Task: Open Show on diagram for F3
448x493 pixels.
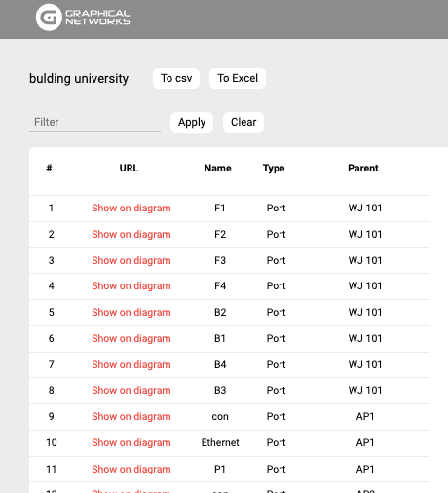Action: pos(131,260)
